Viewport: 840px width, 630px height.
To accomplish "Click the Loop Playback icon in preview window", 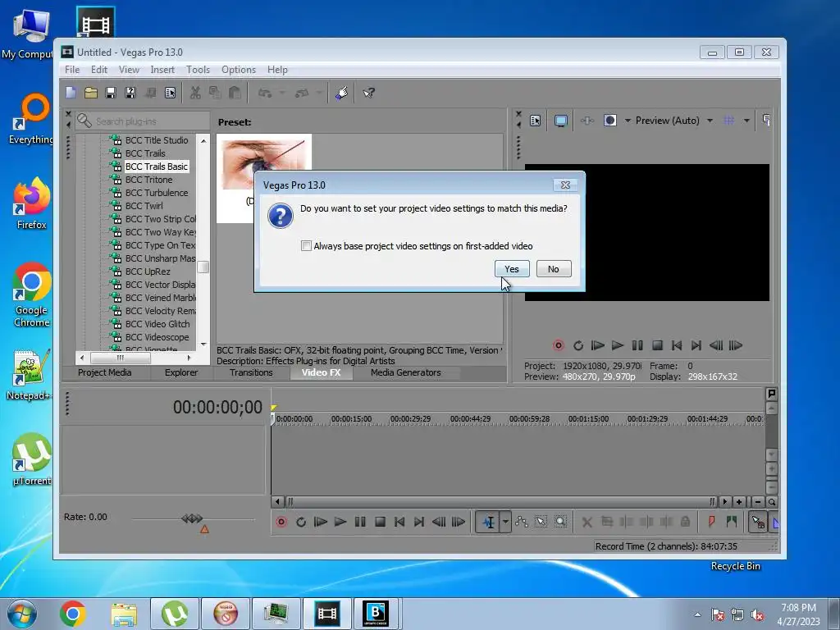I will click(x=578, y=345).
